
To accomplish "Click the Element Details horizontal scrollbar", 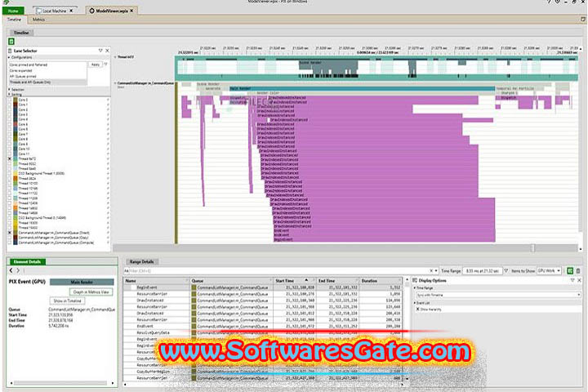I will pos(60,383).
